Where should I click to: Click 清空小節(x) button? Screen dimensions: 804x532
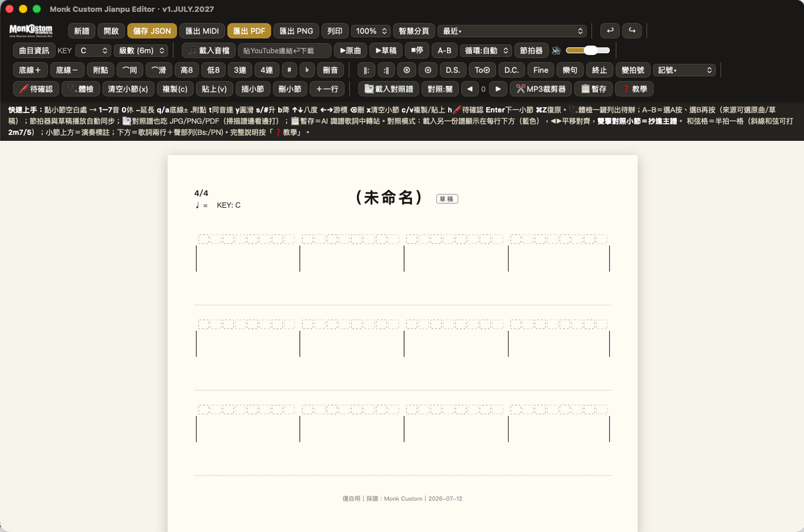[x=128, y=89]
